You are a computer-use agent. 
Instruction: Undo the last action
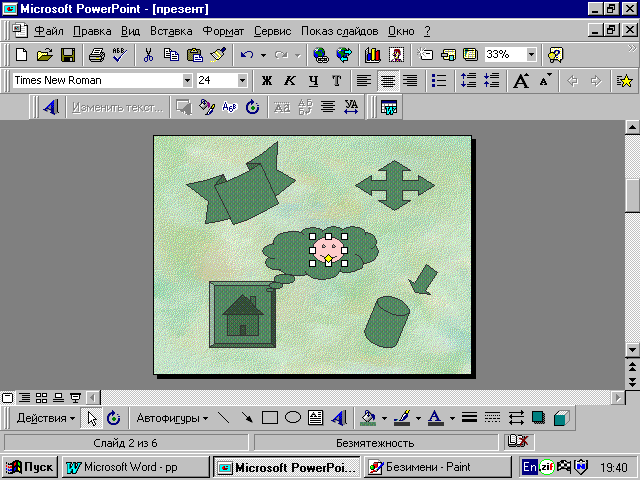[x=247, y=54]
